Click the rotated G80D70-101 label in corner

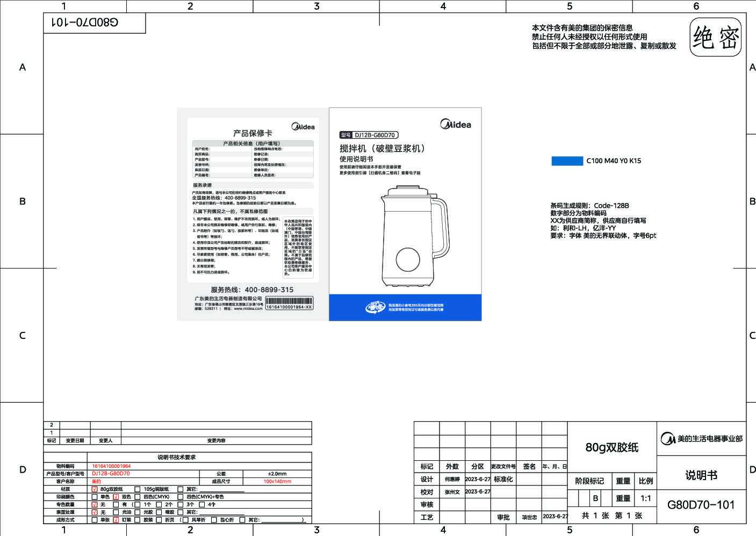84,23
